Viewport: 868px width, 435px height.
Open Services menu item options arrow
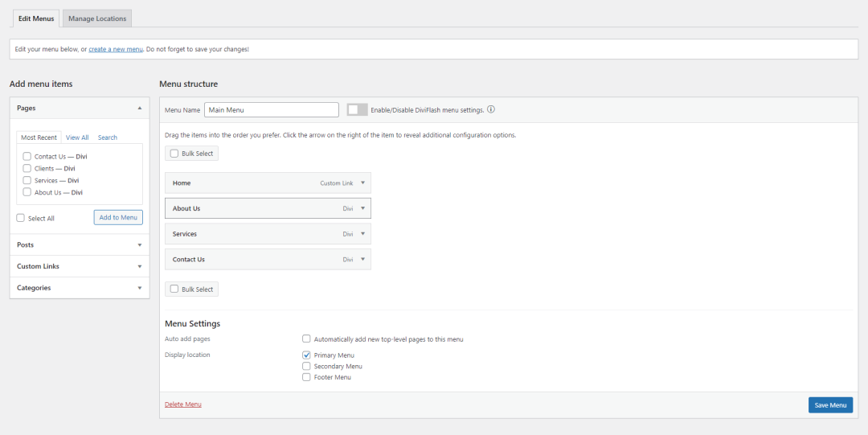362,234
